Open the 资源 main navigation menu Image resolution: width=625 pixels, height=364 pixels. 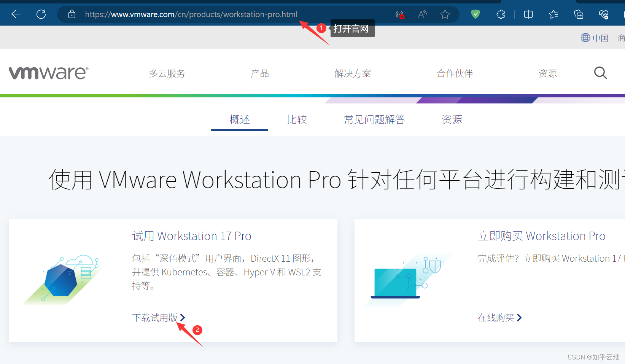(x=548, y=73)
